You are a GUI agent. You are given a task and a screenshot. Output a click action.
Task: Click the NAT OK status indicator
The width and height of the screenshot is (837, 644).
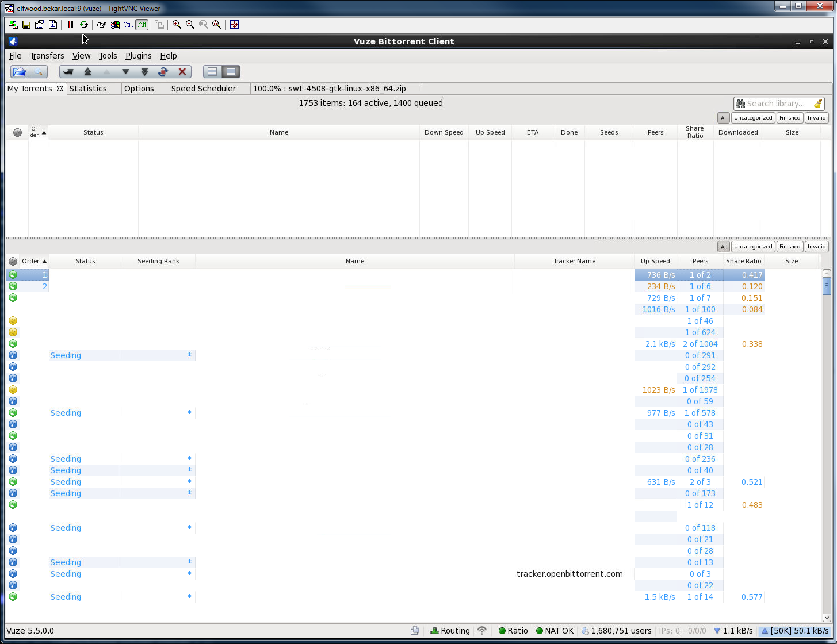point(555,631)
